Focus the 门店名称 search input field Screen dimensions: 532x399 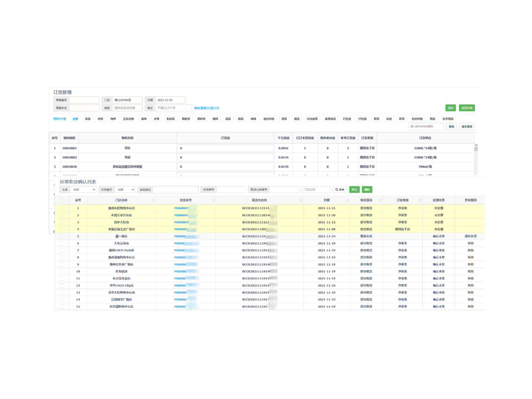click(x=316, y=189)
